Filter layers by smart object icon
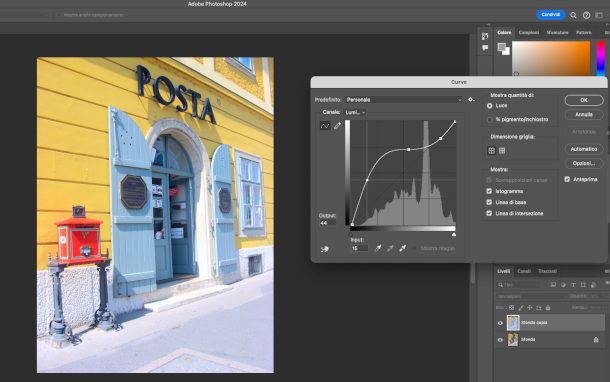The image size is (610, 382). coord(593,285)
